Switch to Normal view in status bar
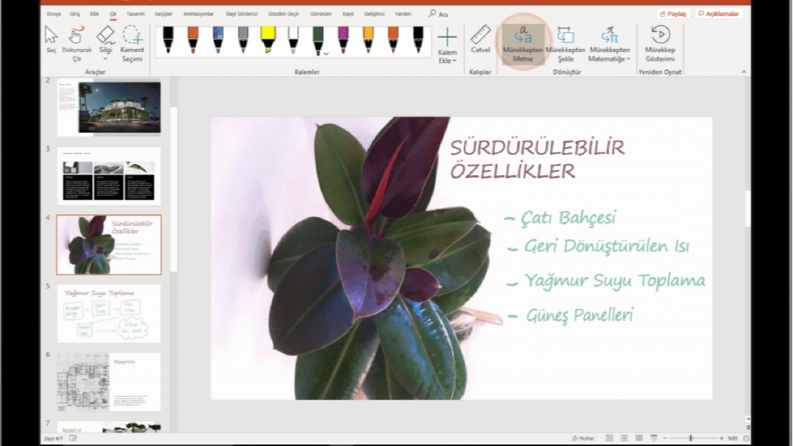Viewport: 793px width, 446px height. point(609,438)
